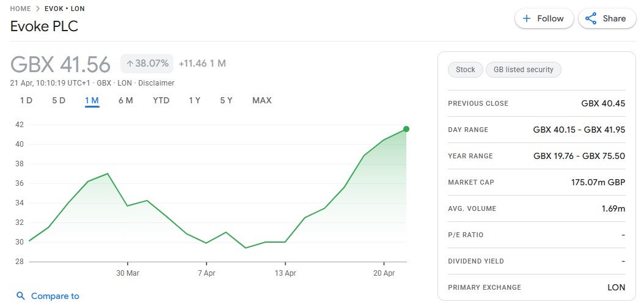Switch to the 5 D range tab
The width and height of the screenshot is (644, 302).
click(x=59, y=100)
